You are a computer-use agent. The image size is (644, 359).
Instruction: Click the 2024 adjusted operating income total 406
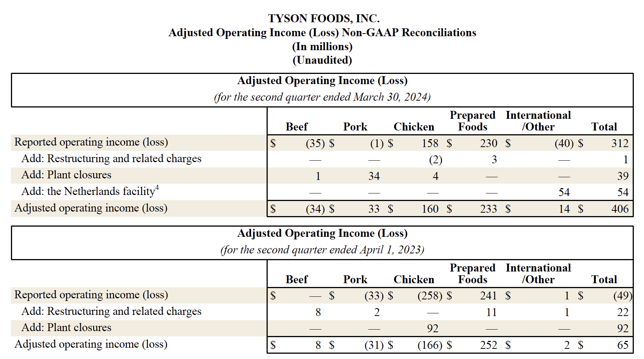point(620,209)
